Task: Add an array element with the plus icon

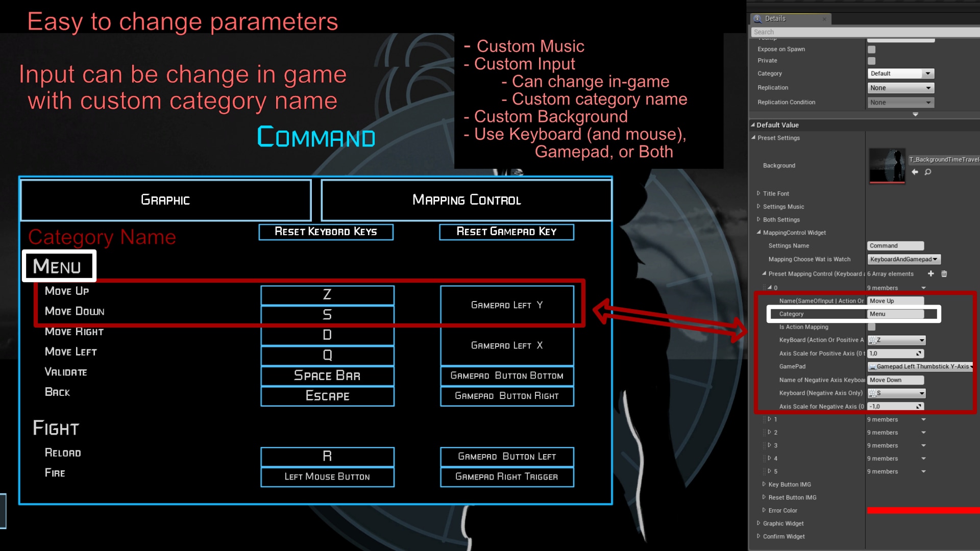Action: pos(931,274)
